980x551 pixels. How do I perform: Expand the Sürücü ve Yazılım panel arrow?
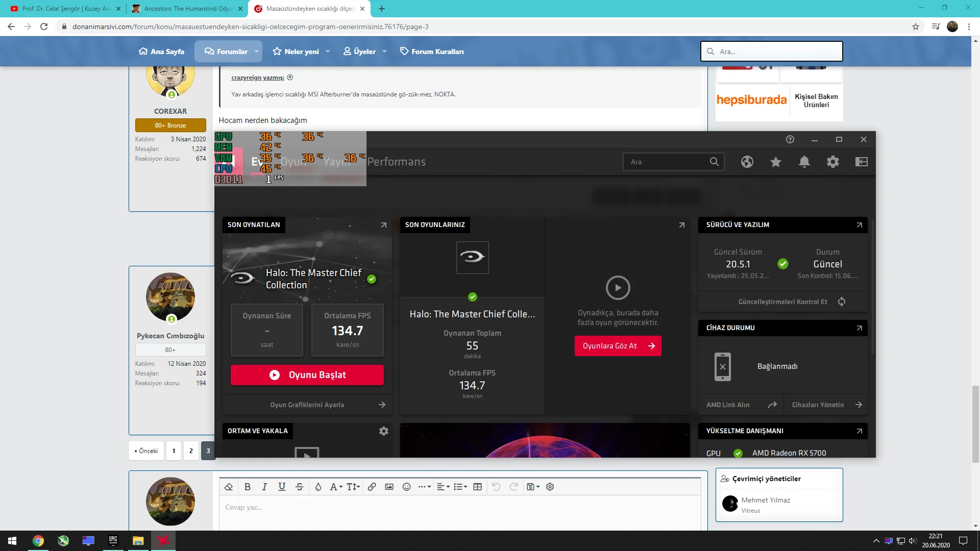click(x=860, y=225)
